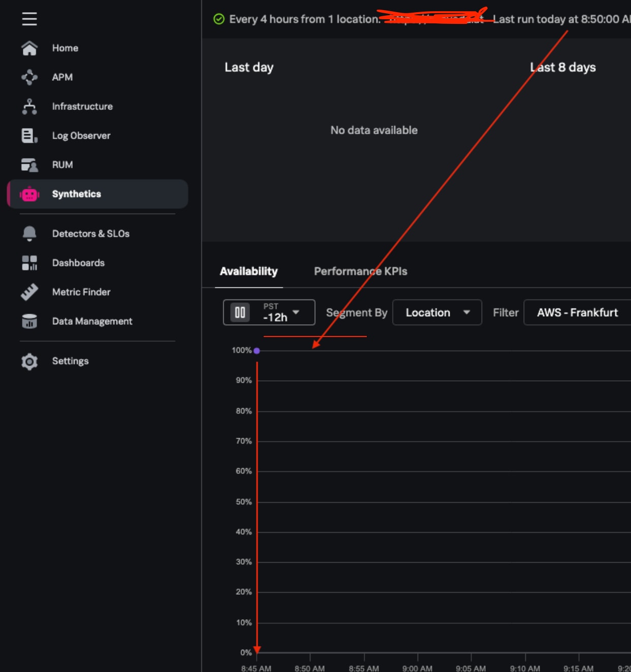This screenshot has height=672, width=631.
Task: Click the RUM icon
Action: click(x=29, y=165)
